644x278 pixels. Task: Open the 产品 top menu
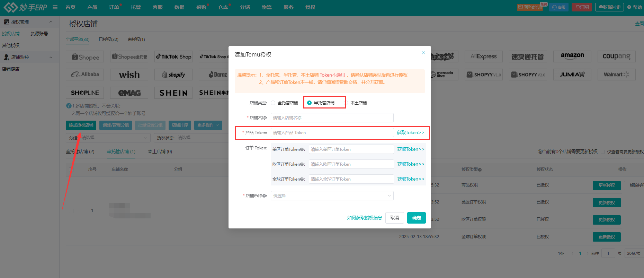pyautogui.click(x=92, y=7)
